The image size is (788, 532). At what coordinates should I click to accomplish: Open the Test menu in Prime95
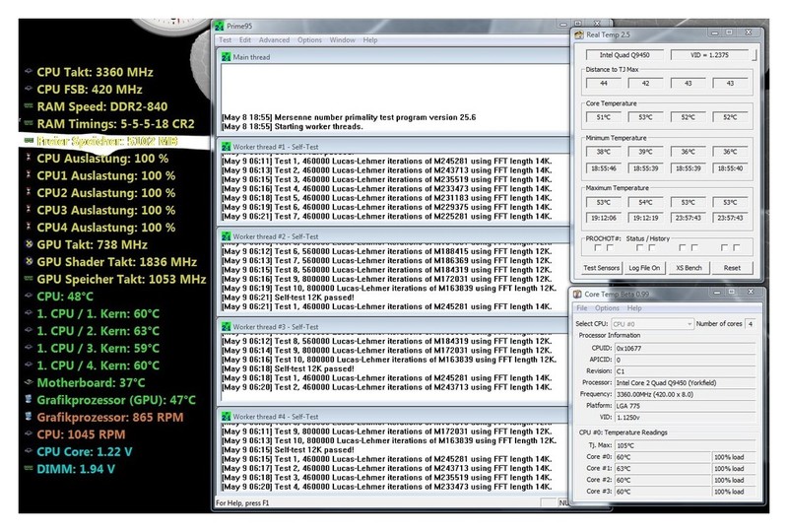coord(226,39)
